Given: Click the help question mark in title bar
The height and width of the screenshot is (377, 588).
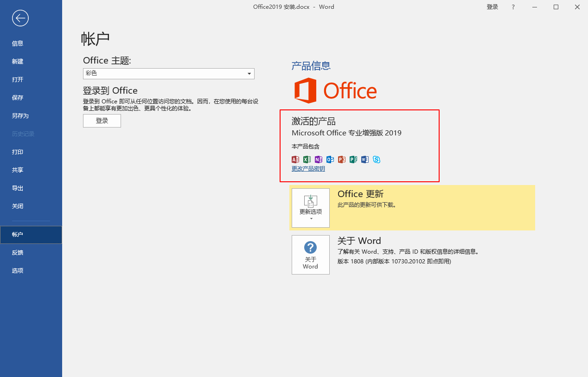Looking at the screenshot, I should pos(513,7).
